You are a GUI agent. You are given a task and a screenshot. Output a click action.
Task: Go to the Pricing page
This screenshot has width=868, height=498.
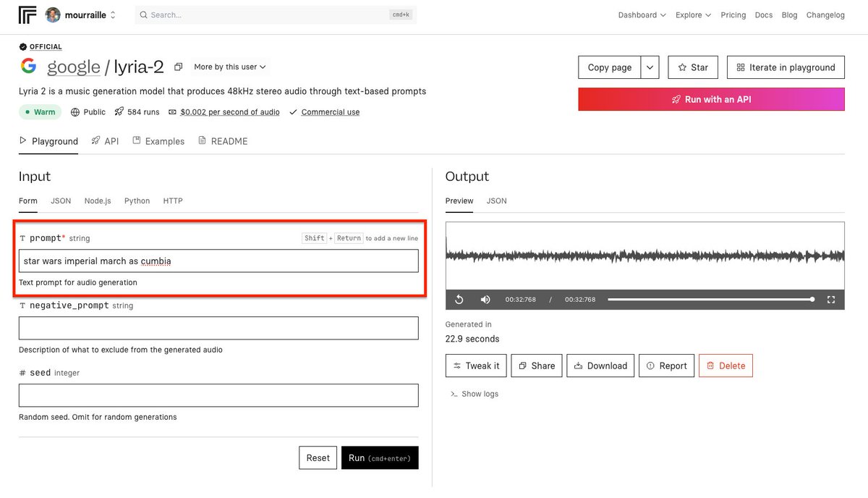(x=733, y=14)
